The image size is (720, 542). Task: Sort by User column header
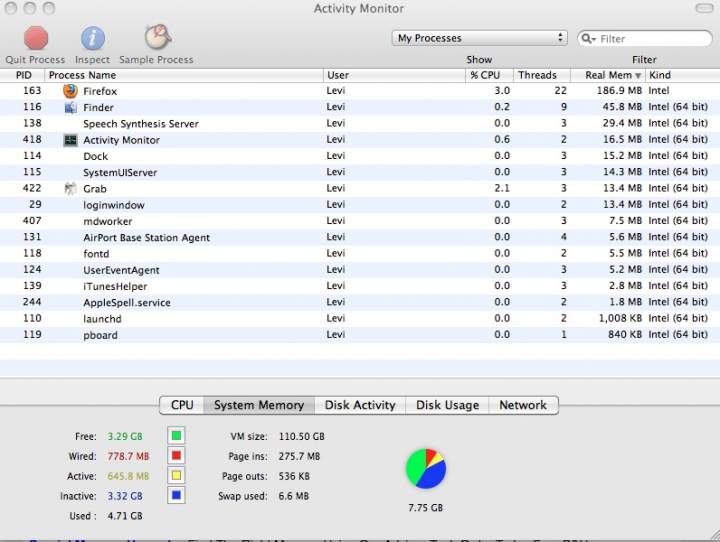(394, 75)
